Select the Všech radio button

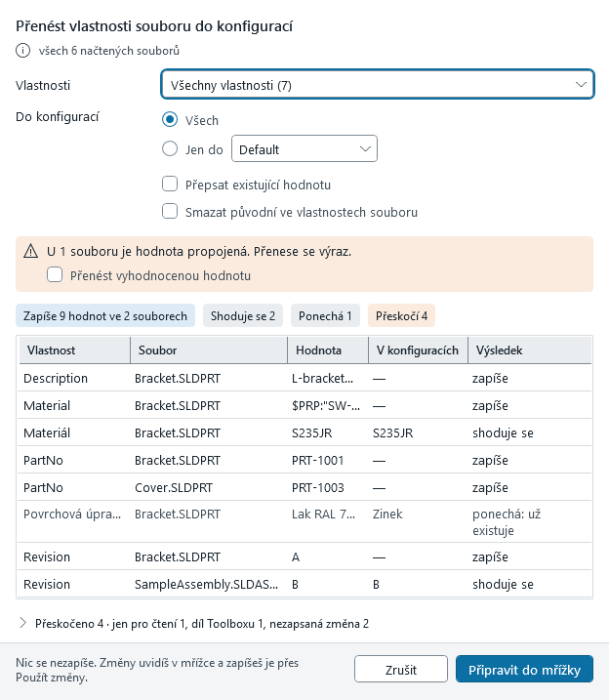tap(170, 119)
